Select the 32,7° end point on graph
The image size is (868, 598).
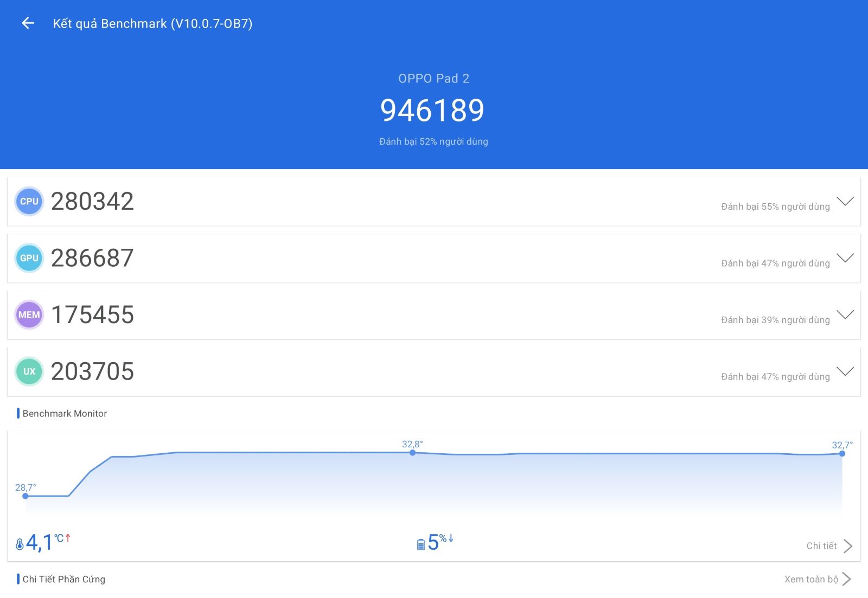842,453
